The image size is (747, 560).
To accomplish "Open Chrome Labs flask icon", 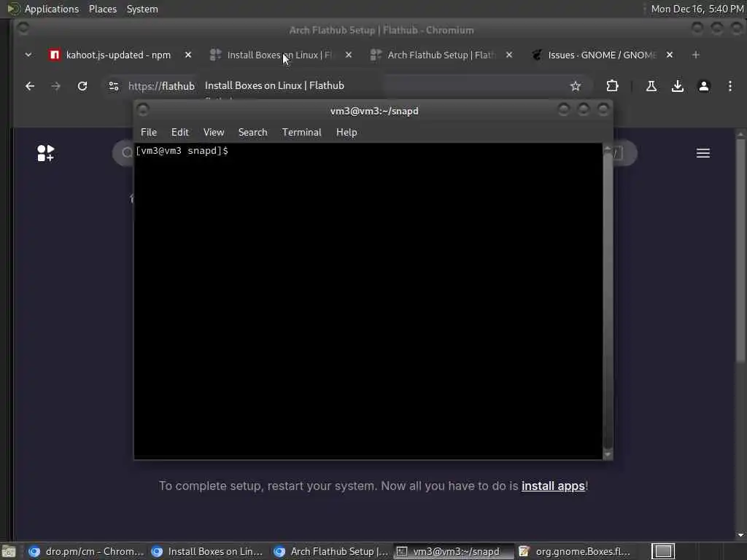I will [651, 86].
